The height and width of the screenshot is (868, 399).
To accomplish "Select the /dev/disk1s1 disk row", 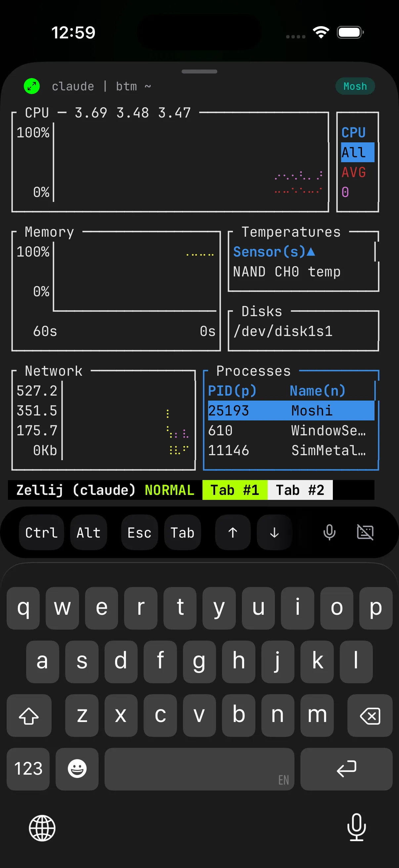I will point(283,331).
